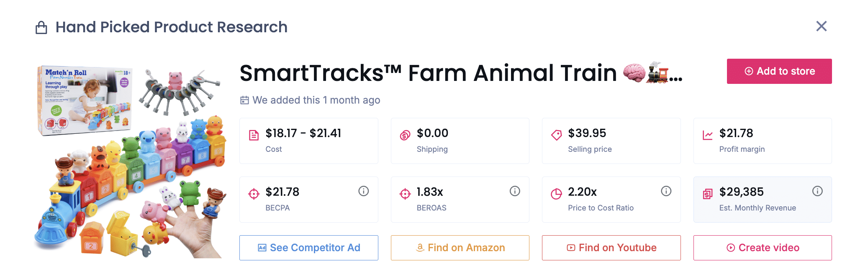Click the shopping bag icon in the header
This screenshot has width=868, height=265.
pyautogui.click(x=41, y=26)
